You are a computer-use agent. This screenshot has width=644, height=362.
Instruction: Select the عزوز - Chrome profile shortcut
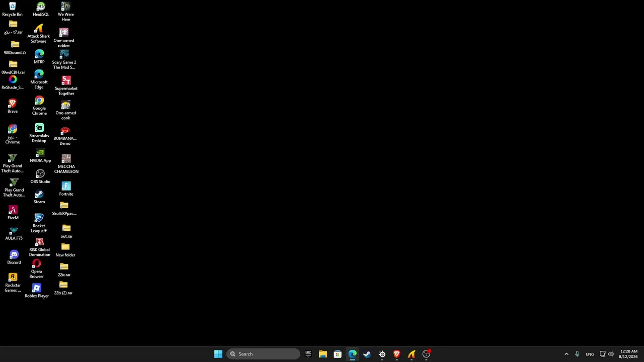pos(13,134)
